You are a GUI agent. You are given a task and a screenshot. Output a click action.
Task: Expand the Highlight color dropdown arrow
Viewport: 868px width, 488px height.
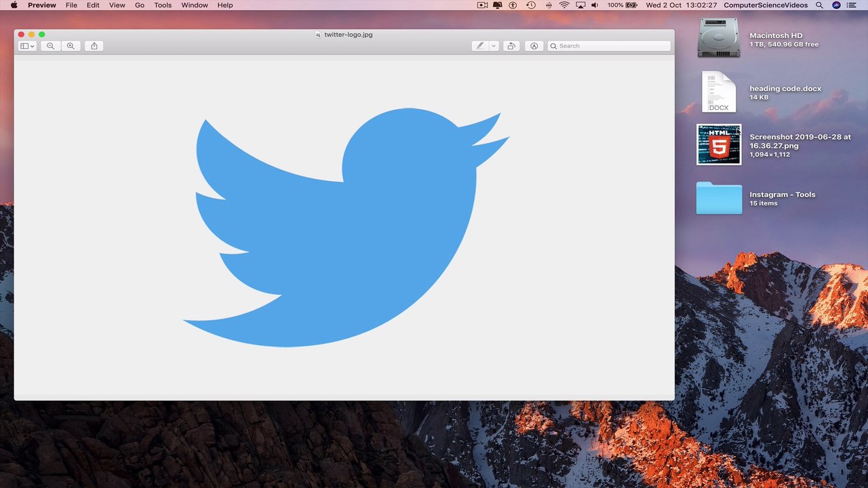point(494,46)
